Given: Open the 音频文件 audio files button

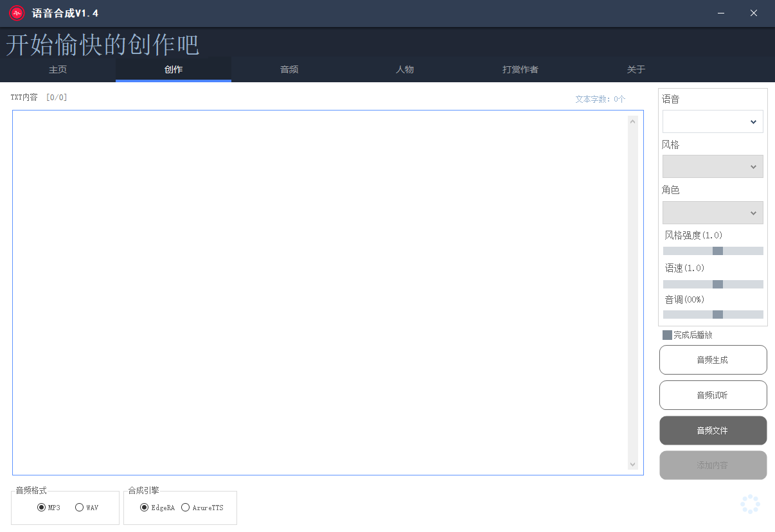Looking at the screenshot, I should point(713,430).
